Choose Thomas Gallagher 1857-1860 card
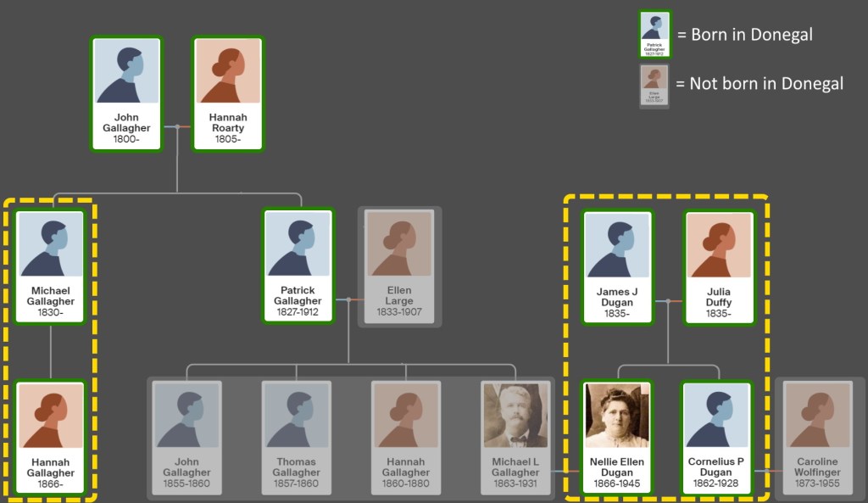 coord(296,438)
